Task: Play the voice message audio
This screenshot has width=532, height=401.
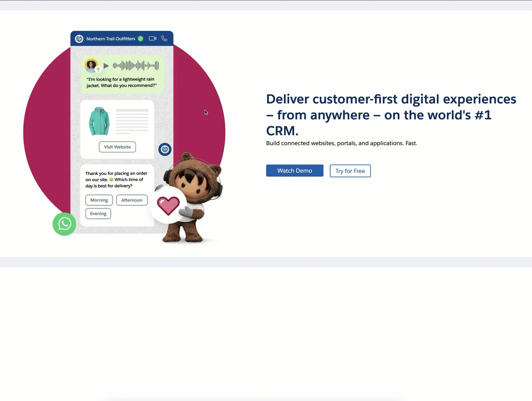Action: tap(106, 66)
